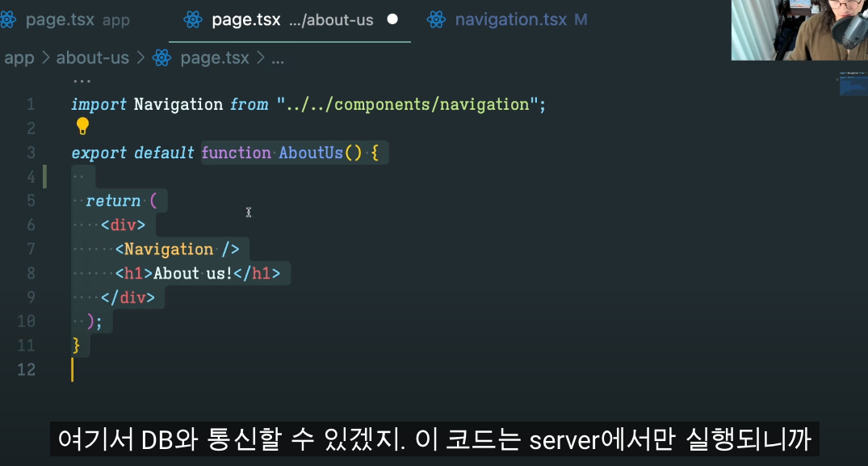Click the closing </div> tag
The width and height of the screenshot is (868, 466).
click(x=128, y=298)
